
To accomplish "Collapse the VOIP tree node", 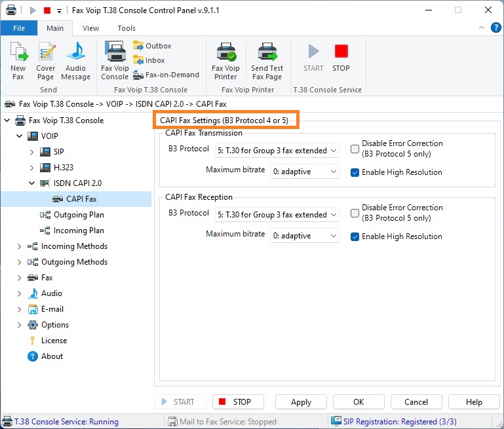I will point(20,136).
